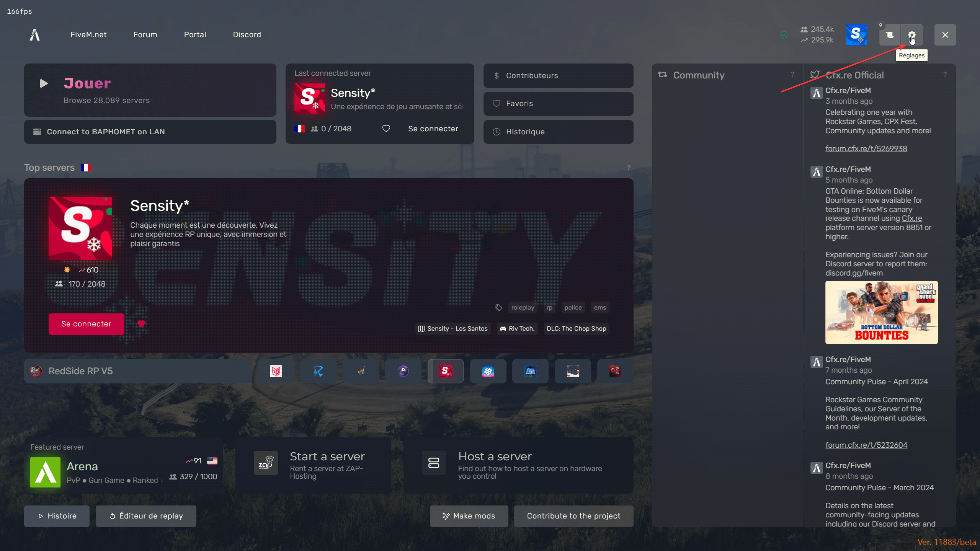Viewport: 980px width, 551px height.
Task: Close the FiveM launcher window
Action: (x=945, y=35)
